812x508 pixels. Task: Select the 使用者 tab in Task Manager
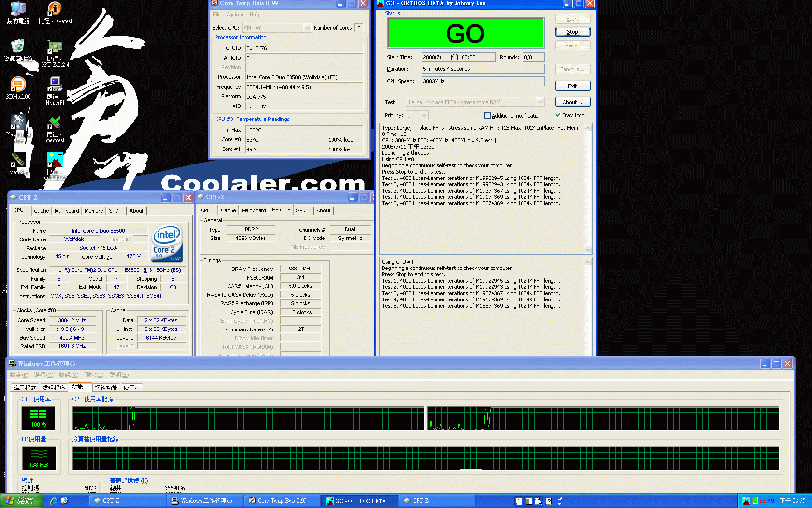click(132, 388)
